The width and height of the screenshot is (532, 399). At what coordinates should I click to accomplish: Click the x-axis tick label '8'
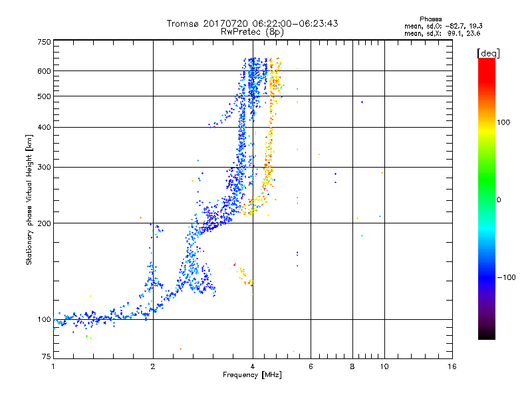click(352, 366)
